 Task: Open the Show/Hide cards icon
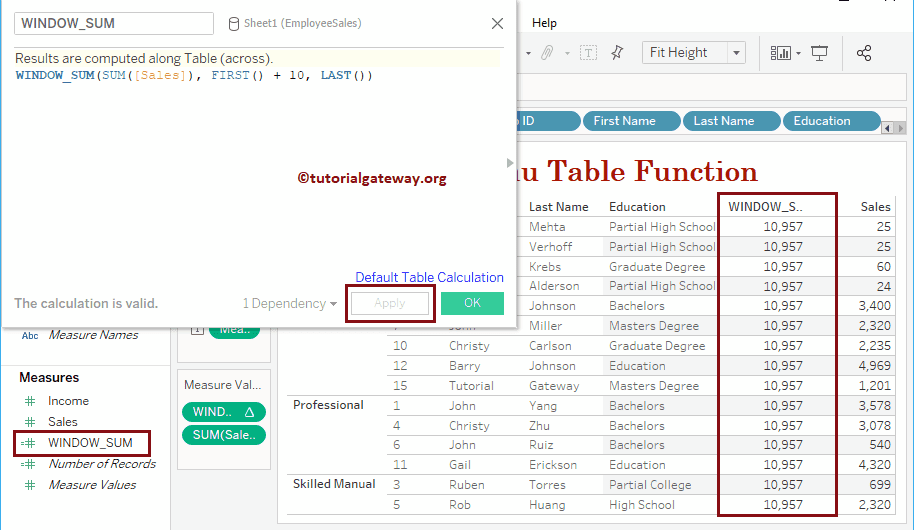coord(781,53)
